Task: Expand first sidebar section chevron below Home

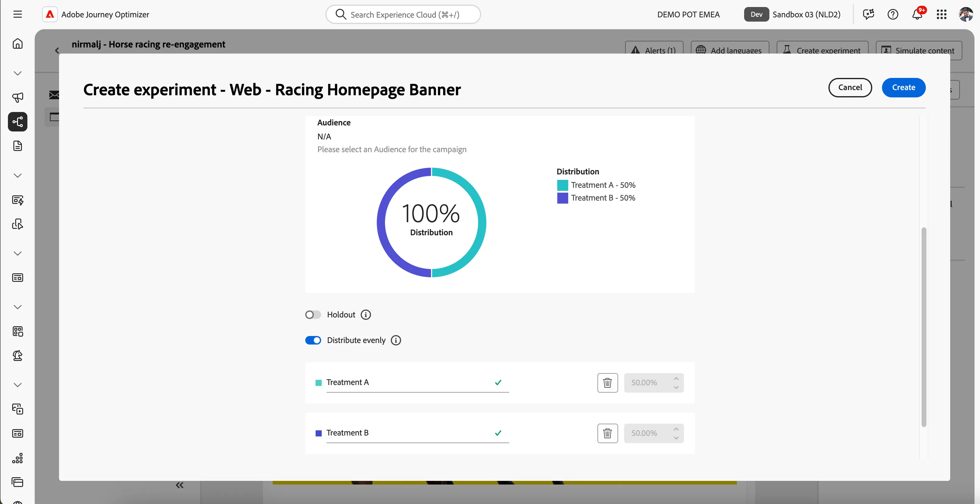Action: tap(18, 73)
